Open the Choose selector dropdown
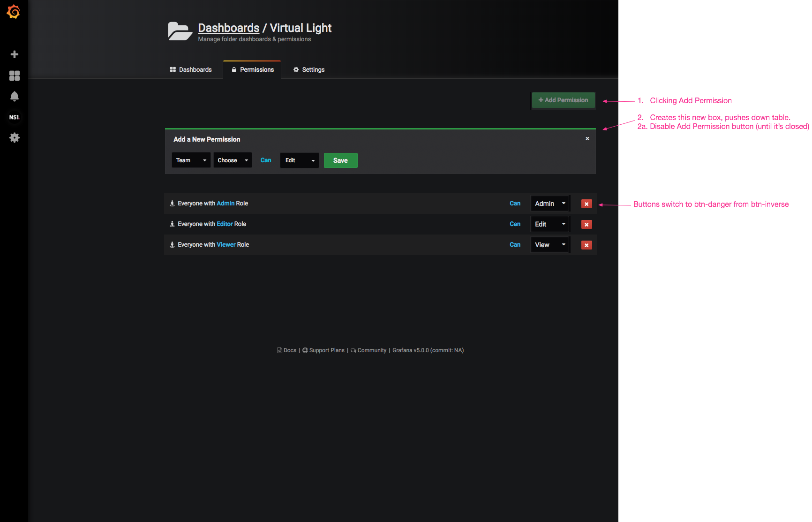The height and width of the screenshot is (522, 812). pyautogui.click(x=232, y=160)
